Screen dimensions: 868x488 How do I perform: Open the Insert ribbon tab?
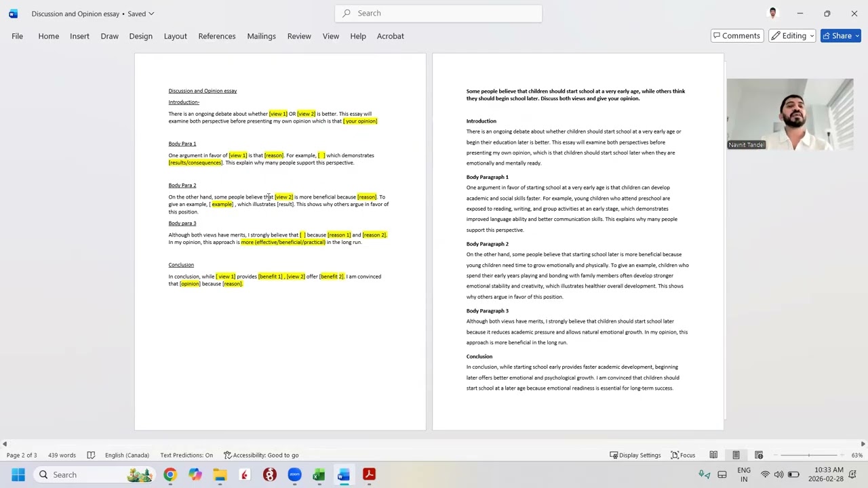pos(79,36)
